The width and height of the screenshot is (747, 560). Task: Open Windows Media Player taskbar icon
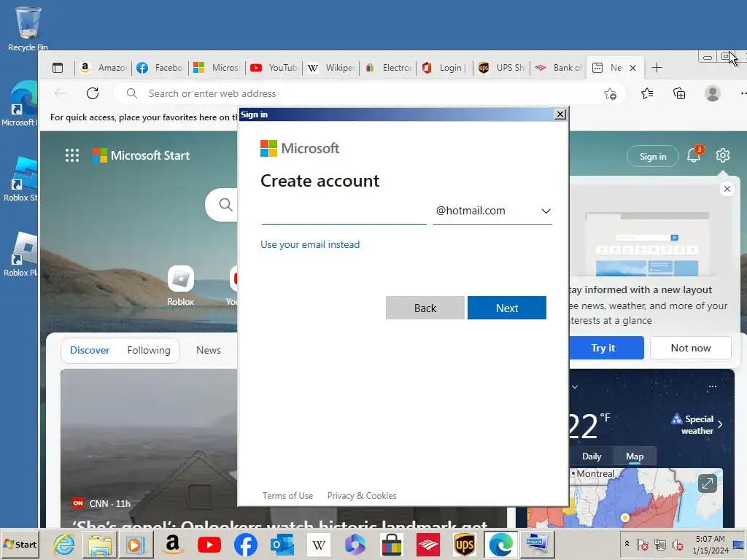(x=136, y=544)
